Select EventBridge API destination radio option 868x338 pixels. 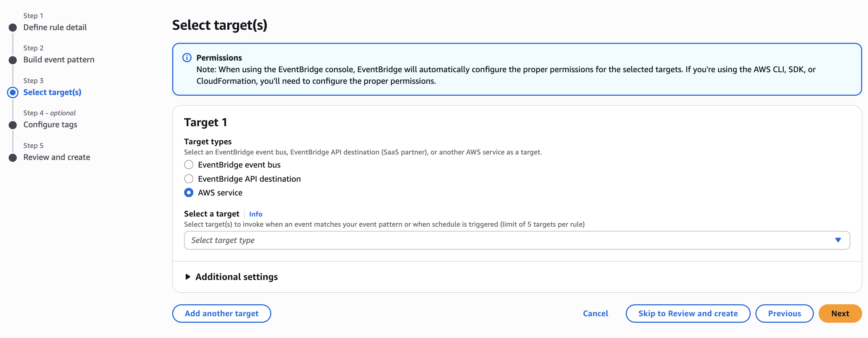189,179
